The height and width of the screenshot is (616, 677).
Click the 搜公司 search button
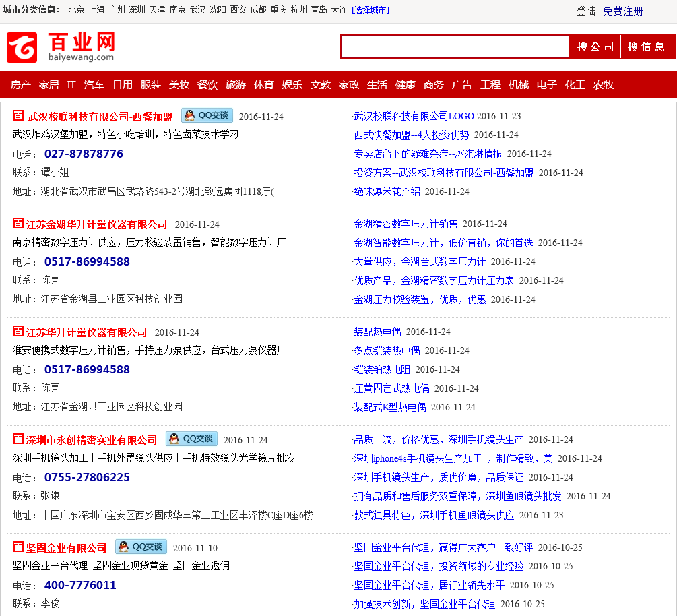tap(595, 47)
